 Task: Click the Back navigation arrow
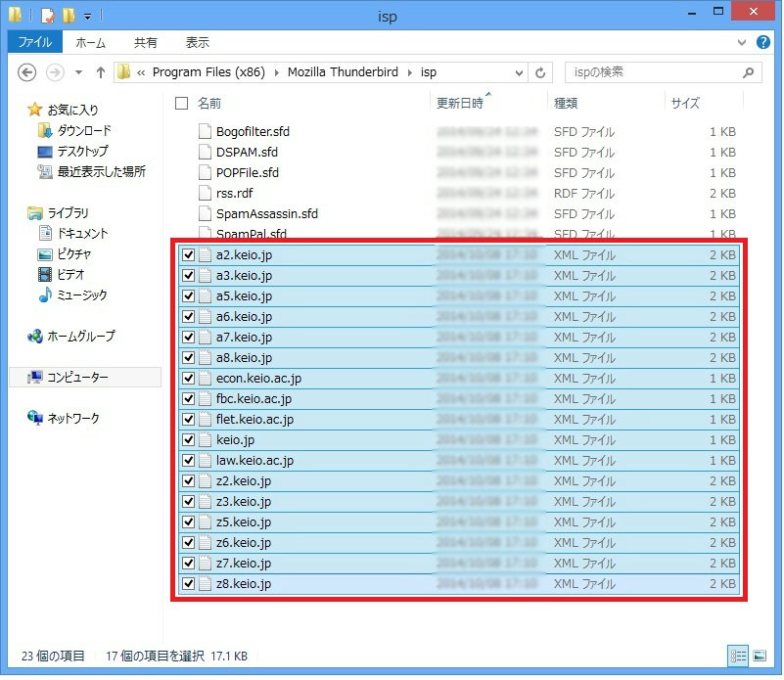tap(26, 72)
